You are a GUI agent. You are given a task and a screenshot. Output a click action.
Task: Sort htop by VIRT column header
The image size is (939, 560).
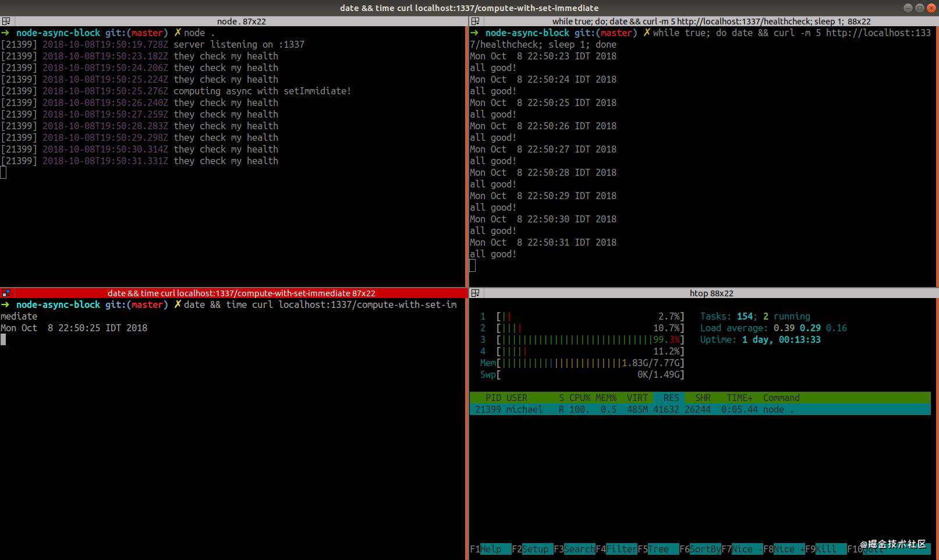coord(637,398)
